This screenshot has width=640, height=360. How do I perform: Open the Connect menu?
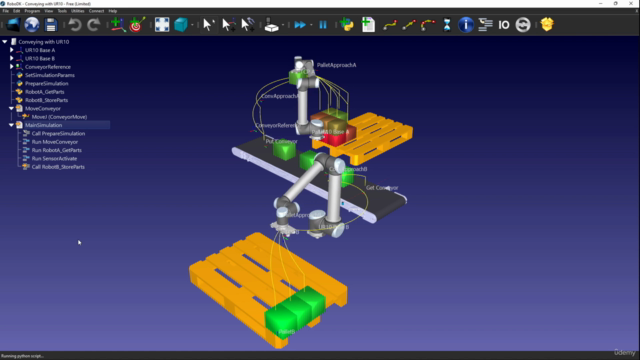[96, 11]
